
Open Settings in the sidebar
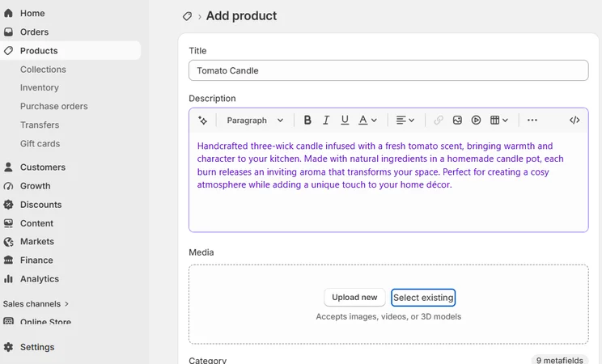[x=37, y=347]
